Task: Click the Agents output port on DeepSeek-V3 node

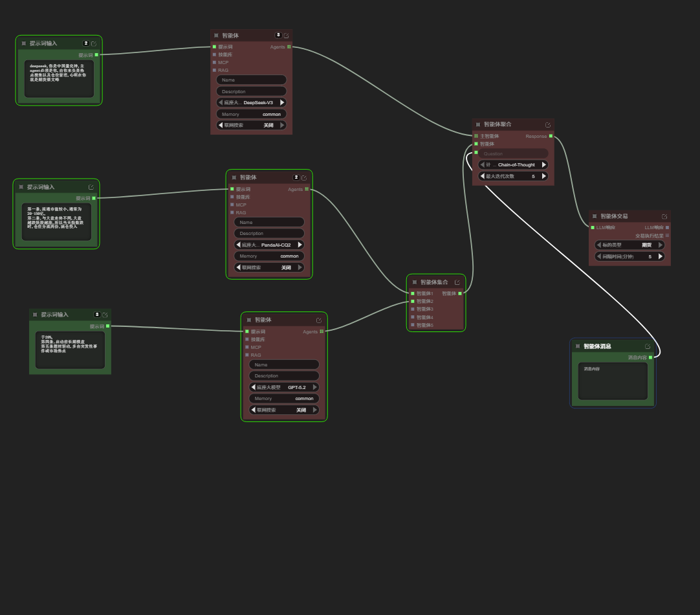Action: (x=289, y=47)
